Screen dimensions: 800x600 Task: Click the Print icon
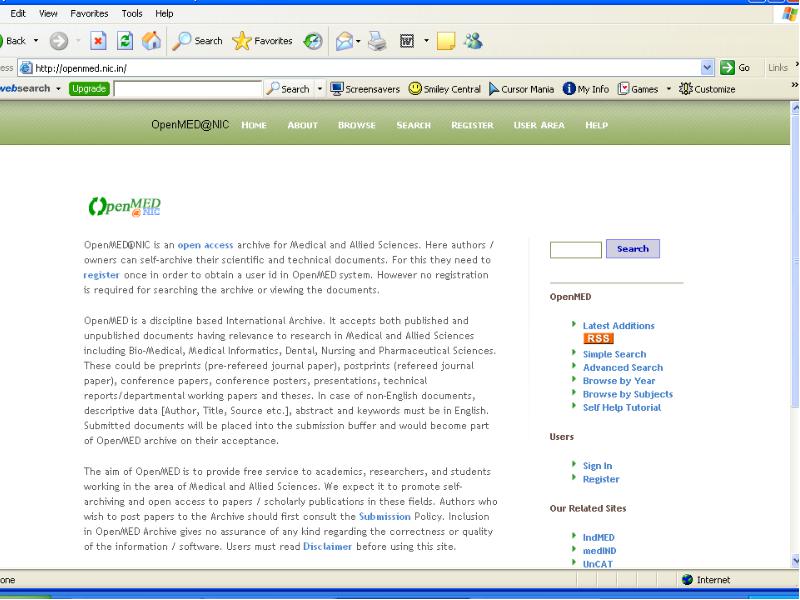pos(378,41)
